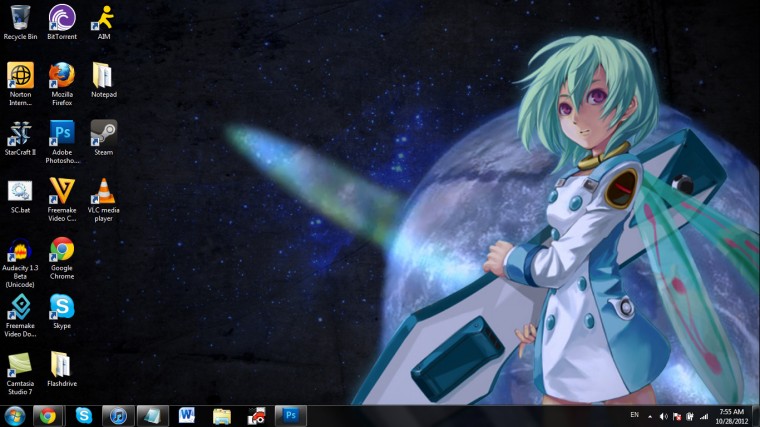This screenshot has height=427, width=760.
Task: Click the power plug tray icon
Action: click(x=690, y=416)
